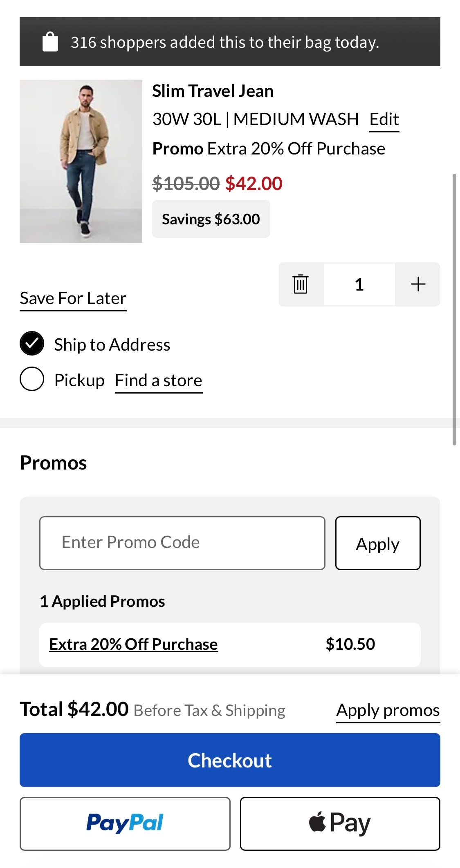This screenshot has height=868, width=460.
Task: Click the trash icon to remove item
Action: (x=301, y=284)
